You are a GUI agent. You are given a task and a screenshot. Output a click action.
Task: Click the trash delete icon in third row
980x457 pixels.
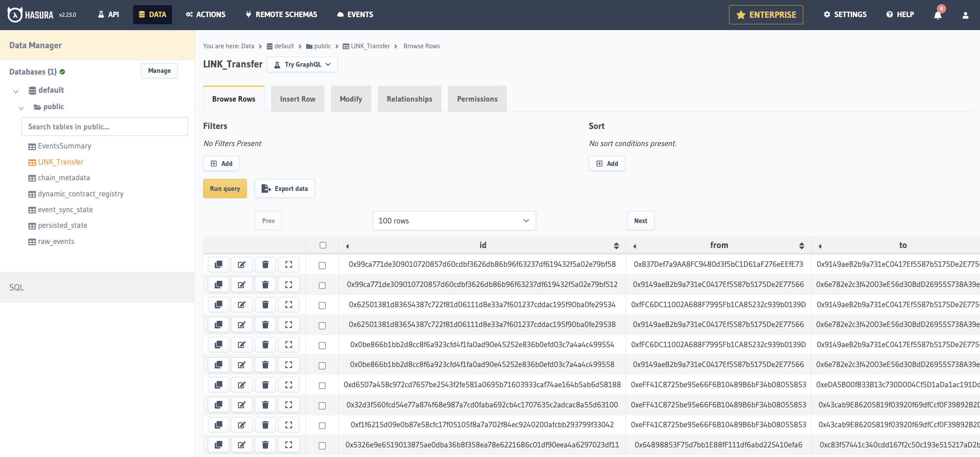point(265,305)
